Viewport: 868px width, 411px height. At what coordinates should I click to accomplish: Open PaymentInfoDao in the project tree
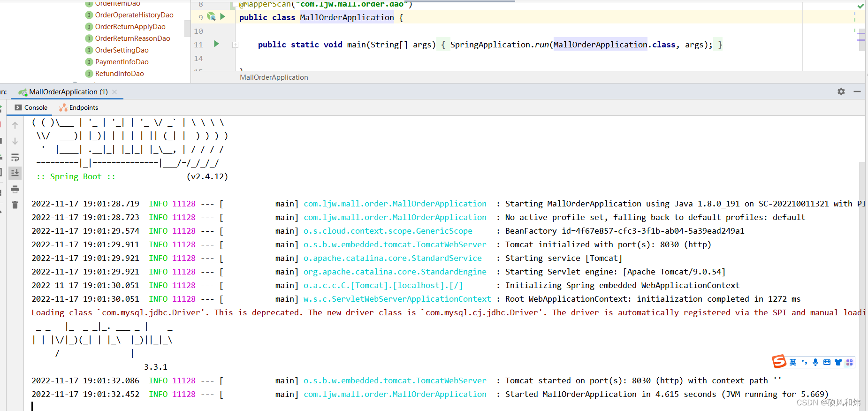point(122,62)
